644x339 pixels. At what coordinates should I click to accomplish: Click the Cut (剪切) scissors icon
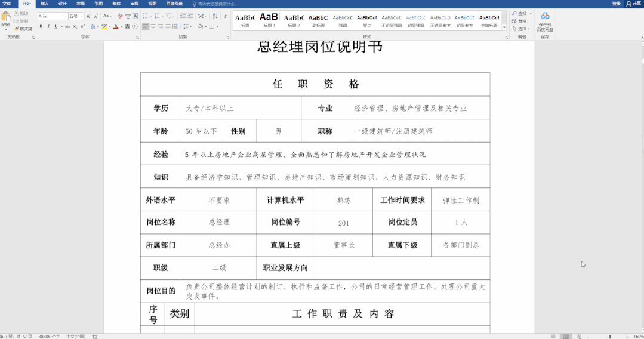[x=17, y=13]
